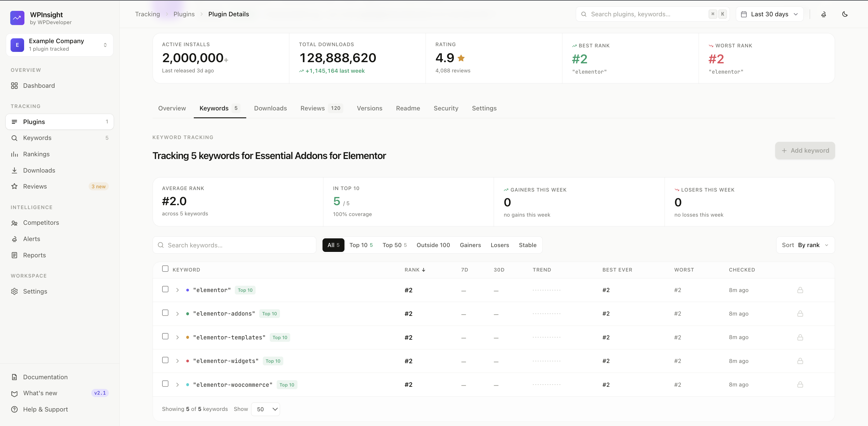The width and height of the screenshot is (868, 426).
Task: Open the Last 30 days dropdown
Action: (769, 14)
